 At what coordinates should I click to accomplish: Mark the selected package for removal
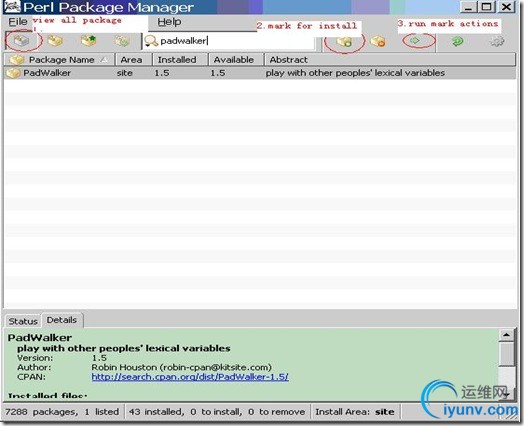pyautogui.click(x=378, y=41)
